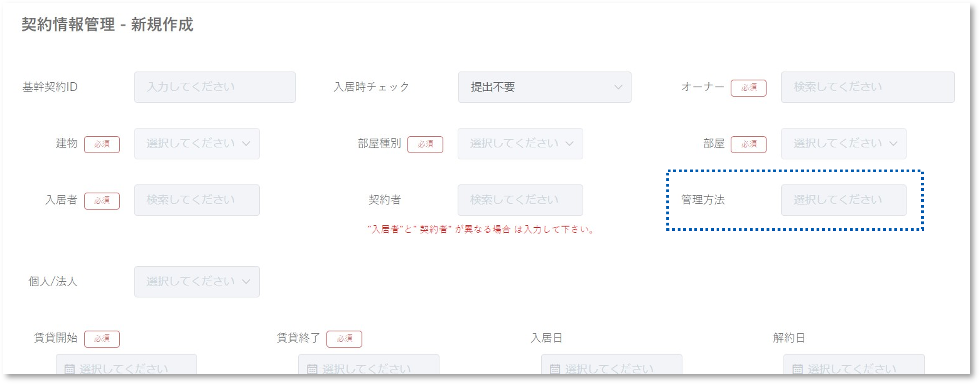
Task: Open the 入居時チェック dropdown showing 提出不要
Action: coord(545,87)
